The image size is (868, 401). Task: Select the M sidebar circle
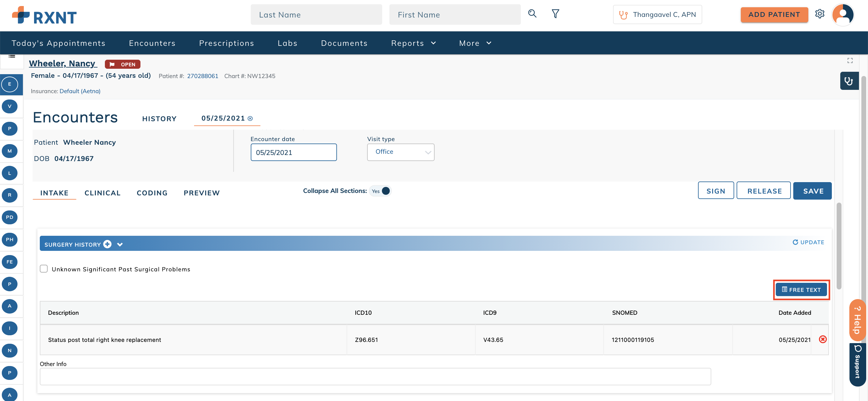pyautogui.click(x=9, y=151)
